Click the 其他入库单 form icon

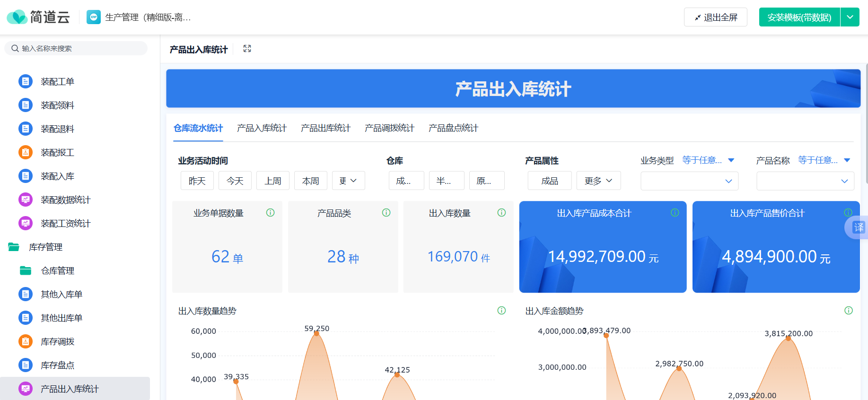click(x=26, y=294)
